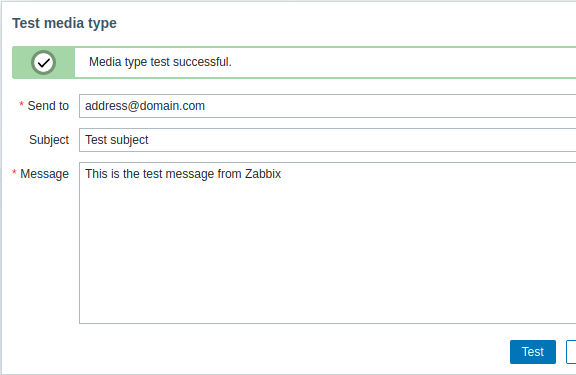This screenshot has height=375, width=576.
Task: Focus the Send to input field
Action: [x=327, y=106]
